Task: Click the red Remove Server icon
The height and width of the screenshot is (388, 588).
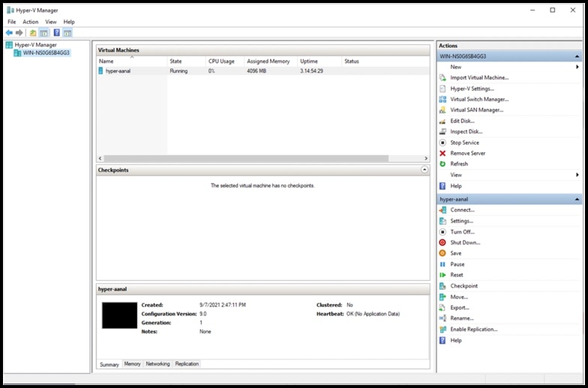Action: click(x=442, y=153)
